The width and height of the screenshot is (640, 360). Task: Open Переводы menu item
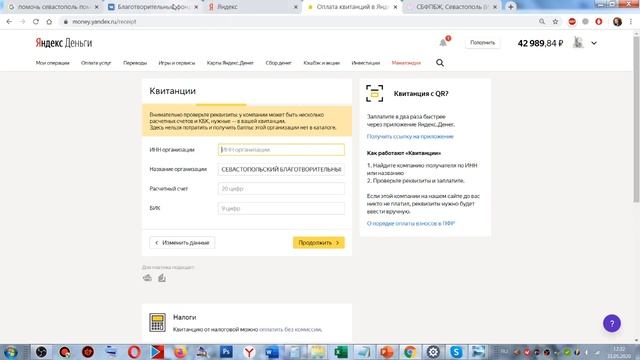click(135, 63)
